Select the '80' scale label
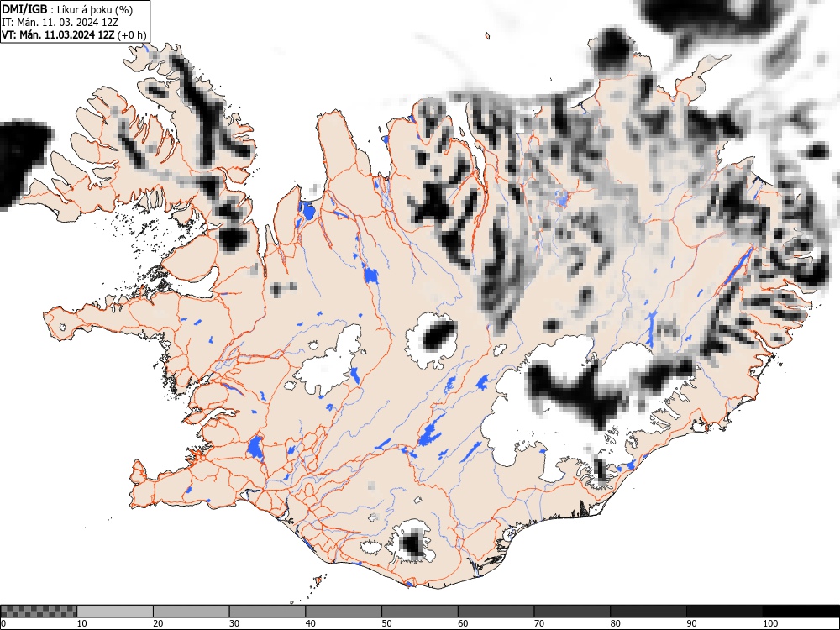This screenshot has width=840, height=630. pos(615,623)
